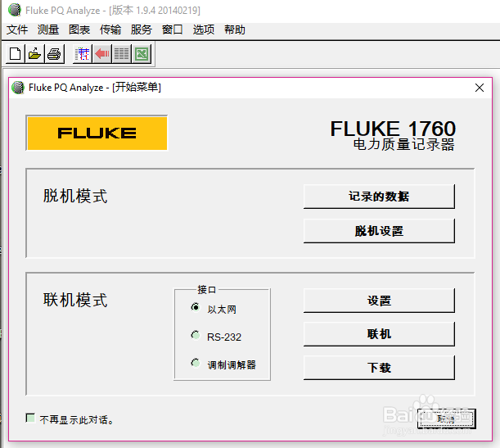
Task: Click the 取消 button
Action: [x=447, y=419]
